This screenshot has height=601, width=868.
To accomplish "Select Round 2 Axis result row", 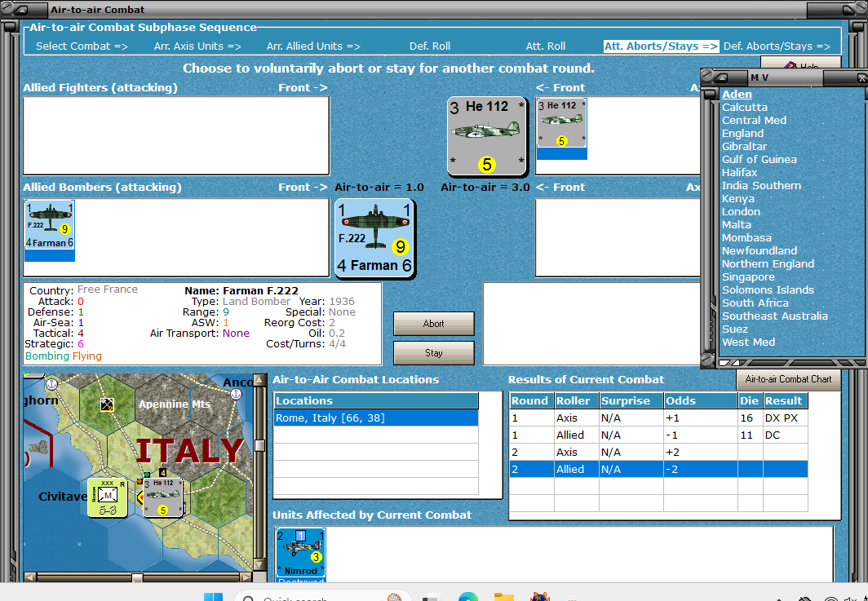I will pos(658,452).
